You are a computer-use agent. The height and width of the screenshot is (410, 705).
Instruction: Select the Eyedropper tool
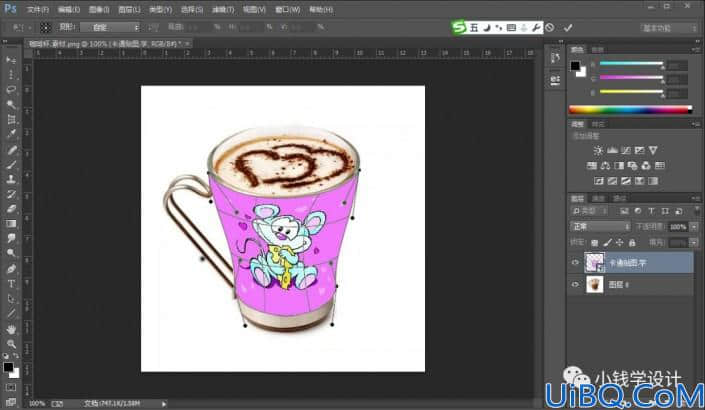pyautogui.click(x=11, y=134)
